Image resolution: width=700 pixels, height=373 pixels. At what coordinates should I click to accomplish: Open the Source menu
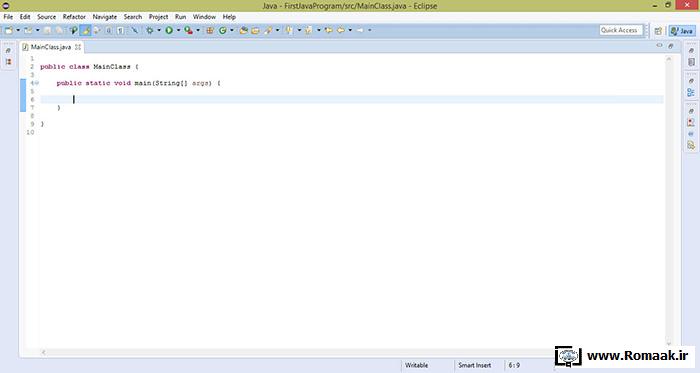pyautogui.click(x=46, y=17)
